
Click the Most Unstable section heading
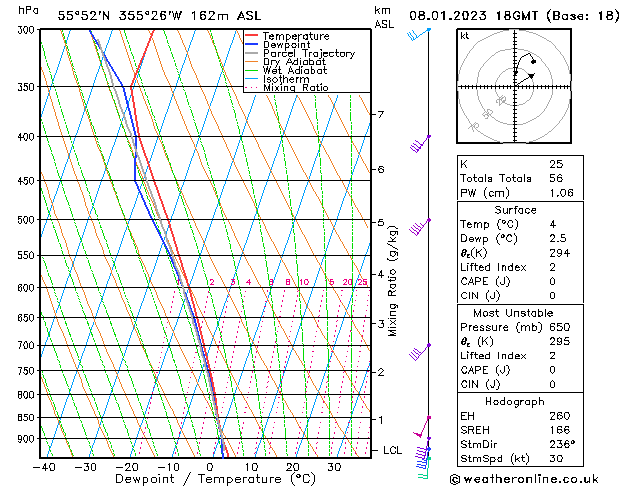(x=513, y=313)
